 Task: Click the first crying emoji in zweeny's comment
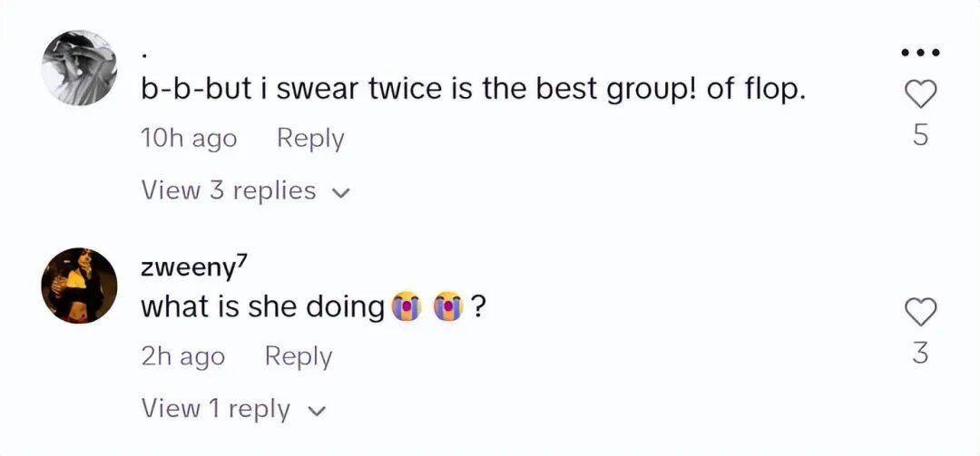(x=405, y=308)
